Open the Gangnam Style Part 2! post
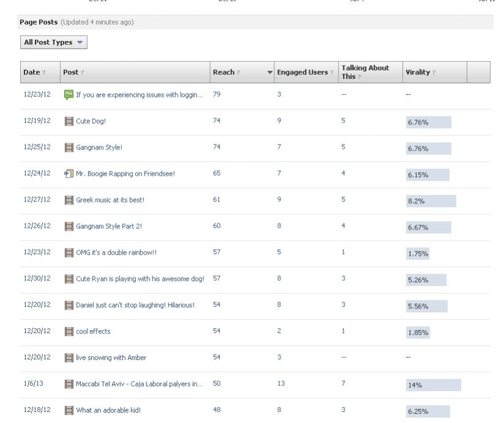This screenshot has width=504, height=423. coord(109,226)
